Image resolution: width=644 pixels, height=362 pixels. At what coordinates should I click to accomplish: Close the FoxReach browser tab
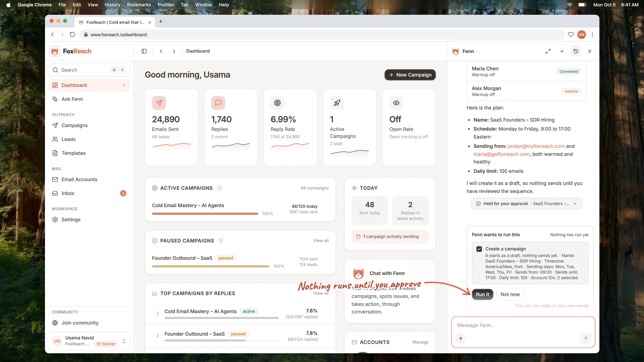[150, 22]
